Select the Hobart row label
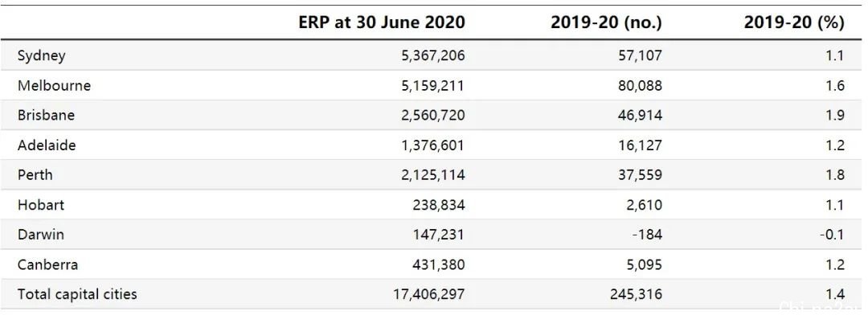868x319 pixels. (x=41, y=205)
